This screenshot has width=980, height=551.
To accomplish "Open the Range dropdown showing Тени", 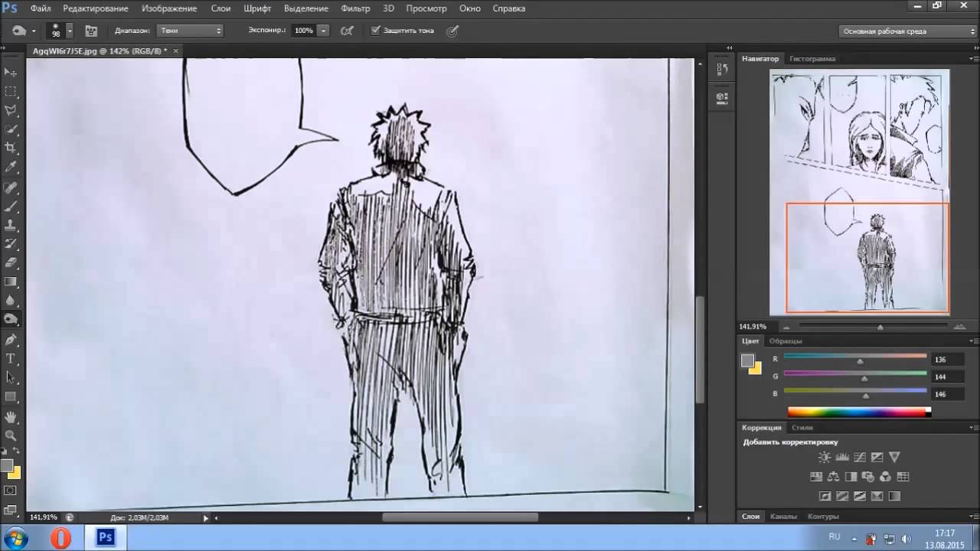I will (x=190, y=31).
